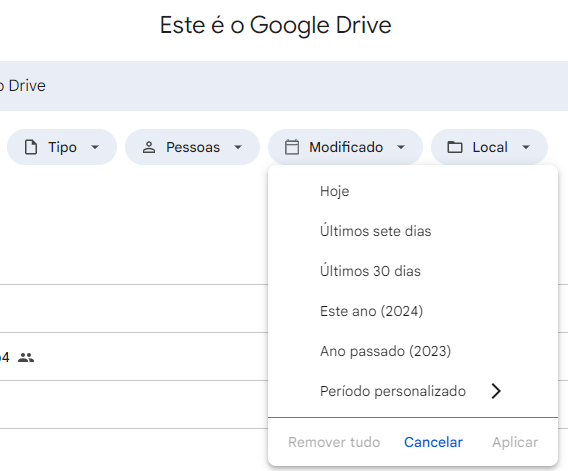Screen dimensions: 568x471
Task: Click the Drive search field
Action: click(x=284, y=86)
